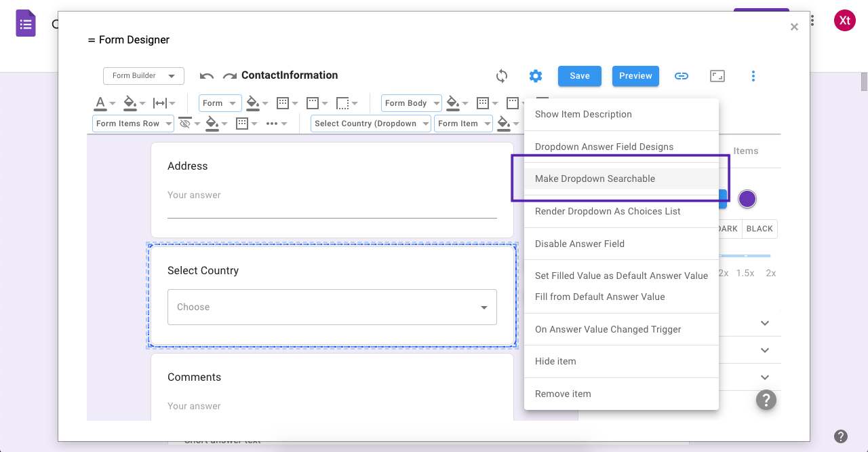Click top-border icon after Form dropdown

pyautogui.click(x=313, y=103)
